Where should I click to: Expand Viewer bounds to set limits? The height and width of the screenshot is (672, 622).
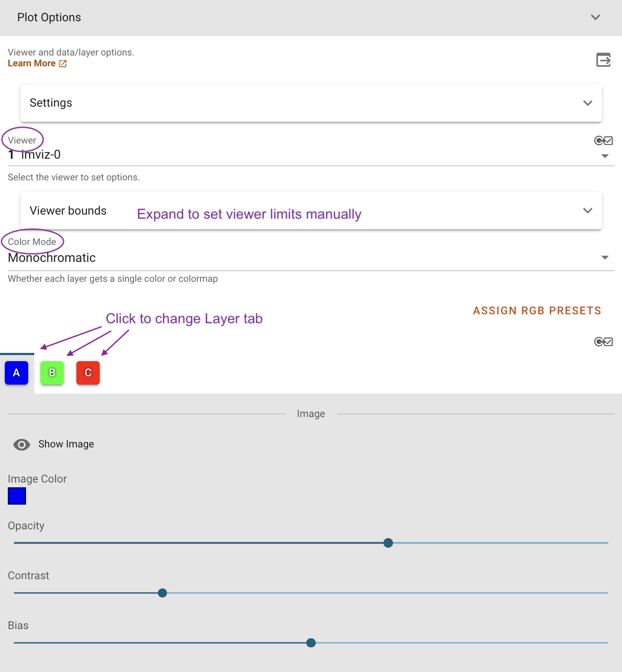(588, 211)
